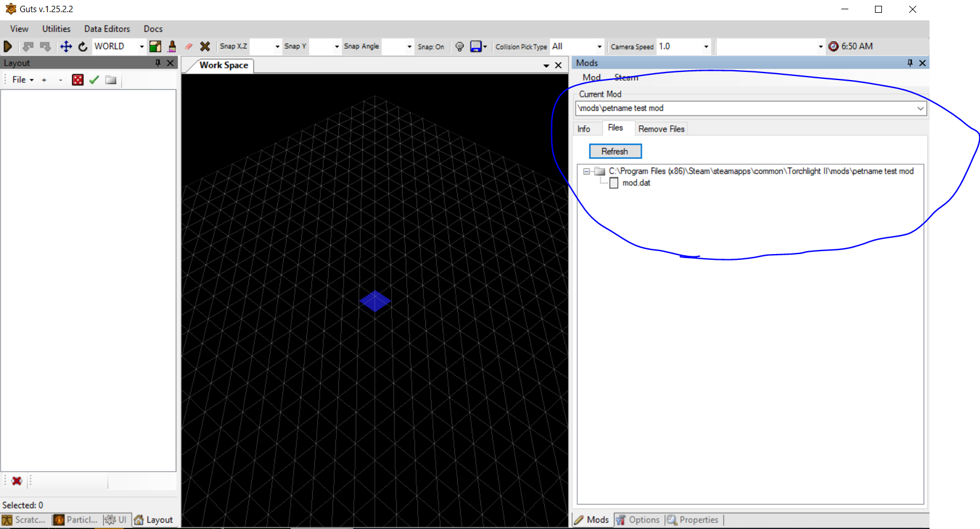Open the Utilities menu
Screen dimensions: 980x529
pyautogui.click(x=56, y=29)
